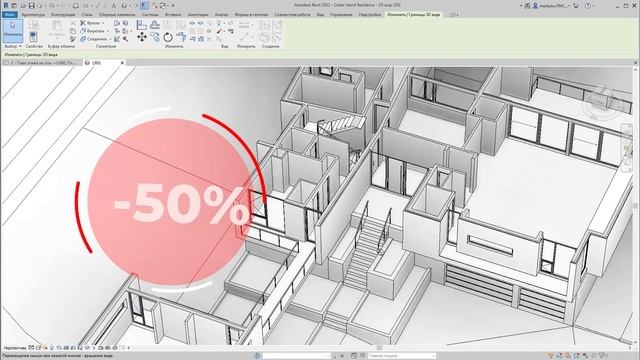The image size is (640, 360).
Task: Select the Paint tool in Geometry panel
Action: point(125,31)
